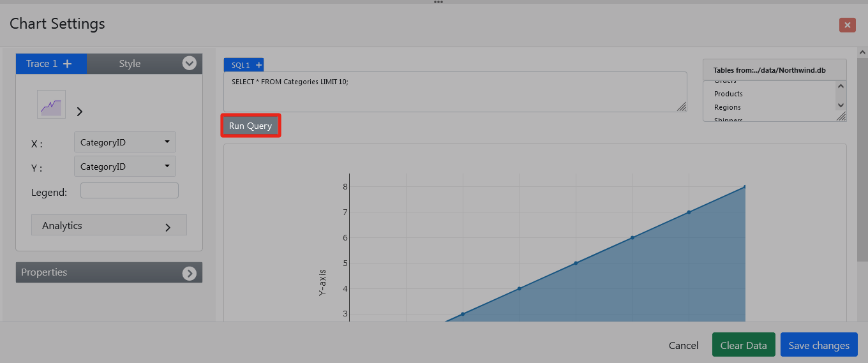Image resolution: width=868 pixels, height=363 pixels.
Task: Switch to the Style tab
Action: click(x=130, y=64)
